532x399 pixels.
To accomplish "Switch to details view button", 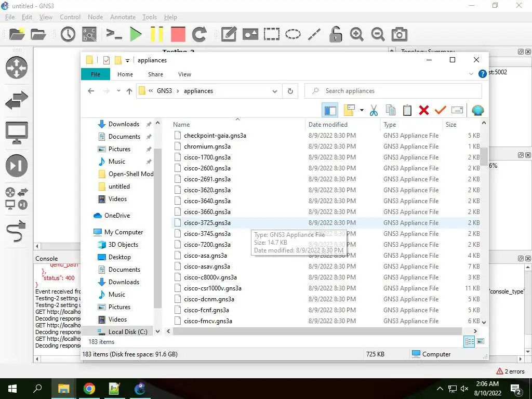I will tap(469, 341).
